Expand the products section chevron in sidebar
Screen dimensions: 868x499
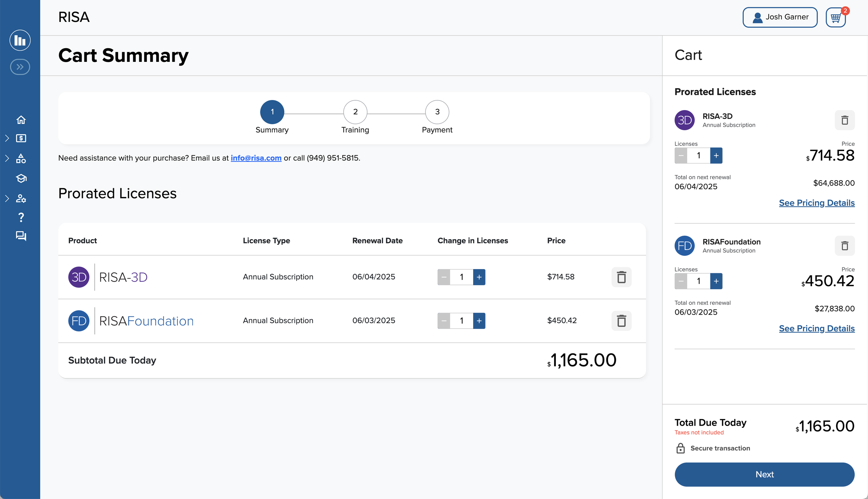(7, 159)
